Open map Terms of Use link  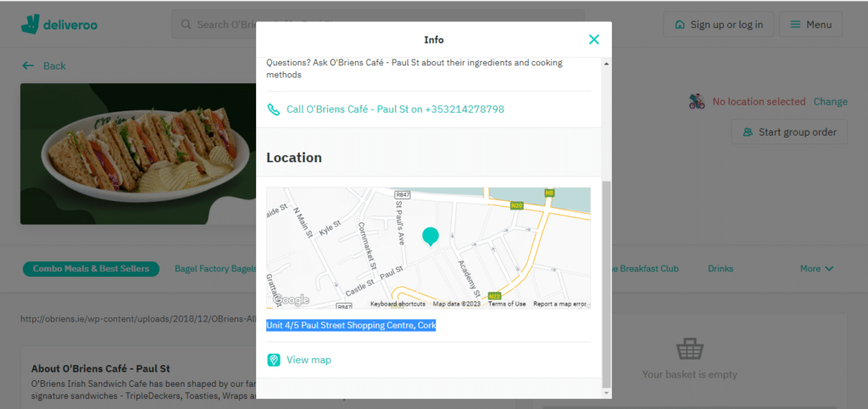[507, 304]
